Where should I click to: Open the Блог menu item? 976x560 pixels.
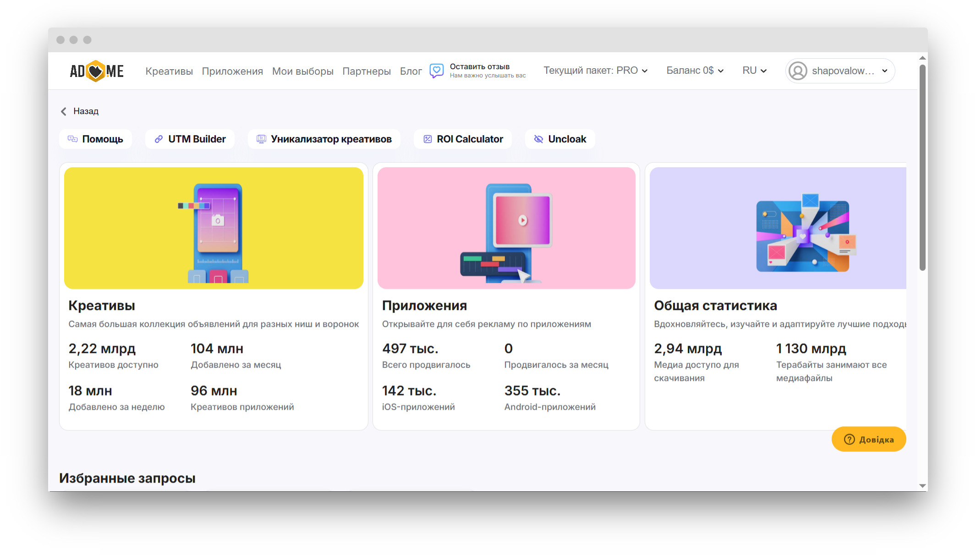[411, 71]
